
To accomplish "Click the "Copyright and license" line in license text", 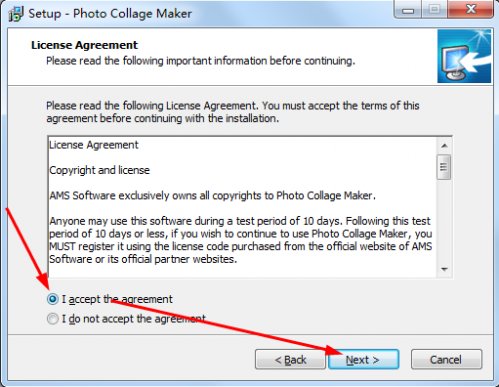I will tap(99, 170).
